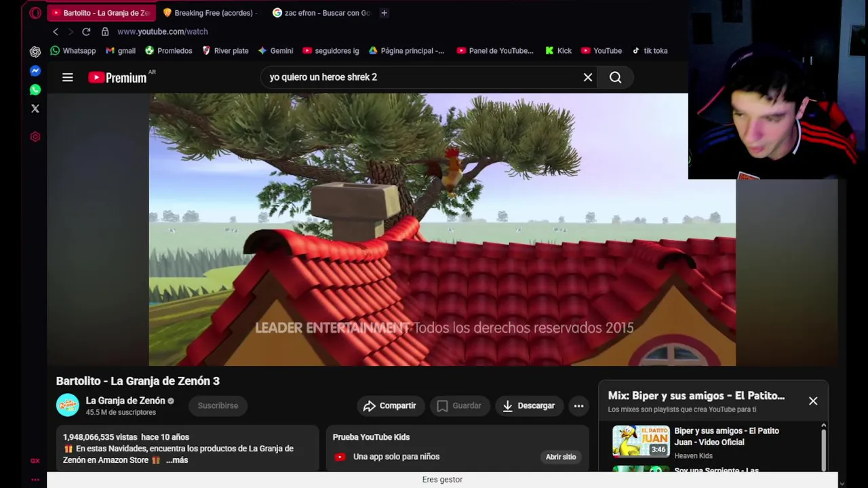This screenshot has width=868, height=488.
Task: Open GX Corner at the sidebar bottom
Action: pos(35,461)
